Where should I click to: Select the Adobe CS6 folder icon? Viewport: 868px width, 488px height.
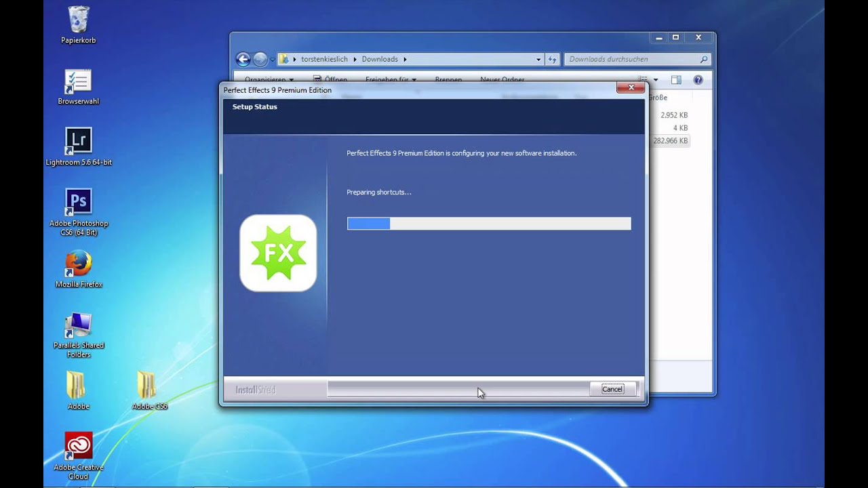click(149, 390)
